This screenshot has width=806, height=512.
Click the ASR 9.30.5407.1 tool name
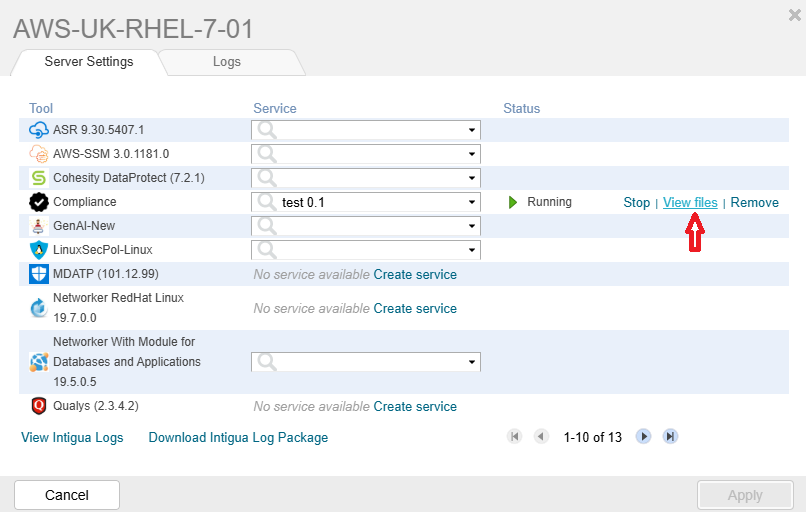98,130
